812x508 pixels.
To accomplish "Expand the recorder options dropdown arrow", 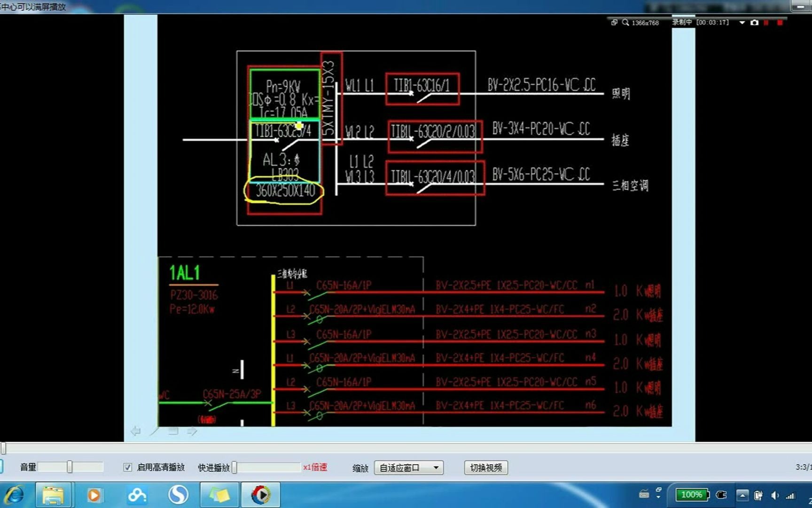I will [x=742, y=23].
